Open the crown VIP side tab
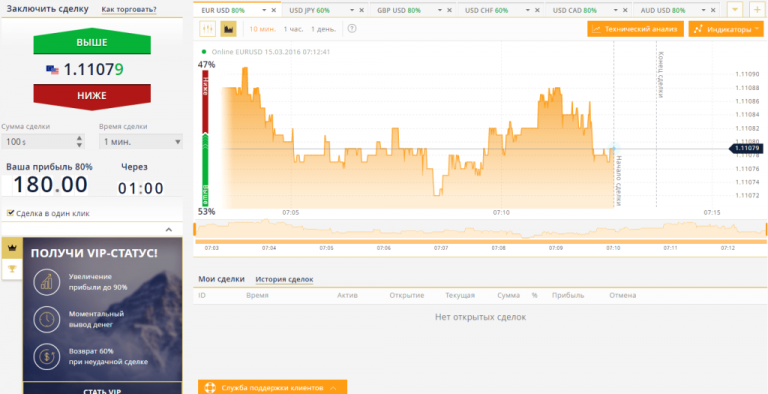This screenshot has width=768, height=394. 12,248
